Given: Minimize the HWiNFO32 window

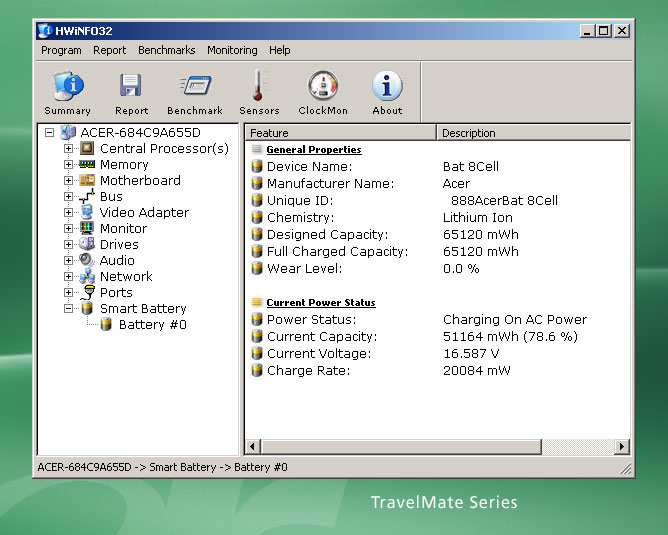Looking at the screenshot, I should (587, 31).
